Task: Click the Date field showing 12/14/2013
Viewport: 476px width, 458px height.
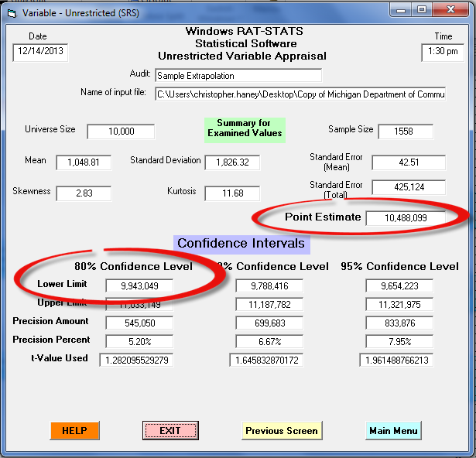Action: (38, 53)
